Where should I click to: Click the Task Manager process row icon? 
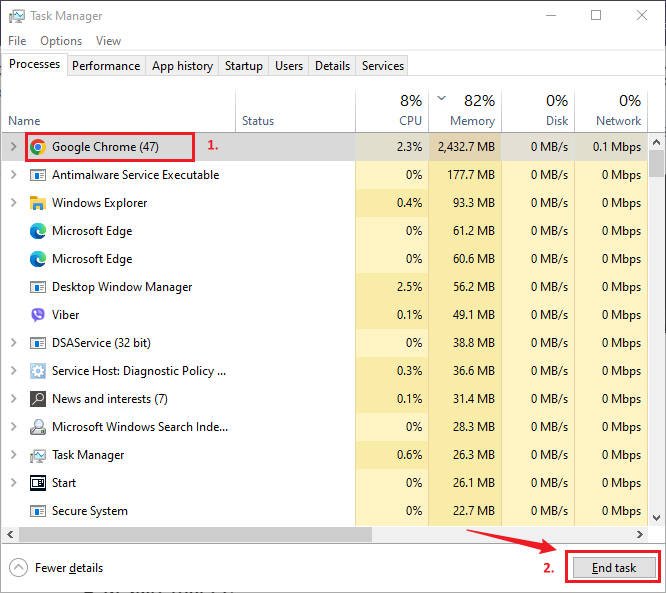38,455
